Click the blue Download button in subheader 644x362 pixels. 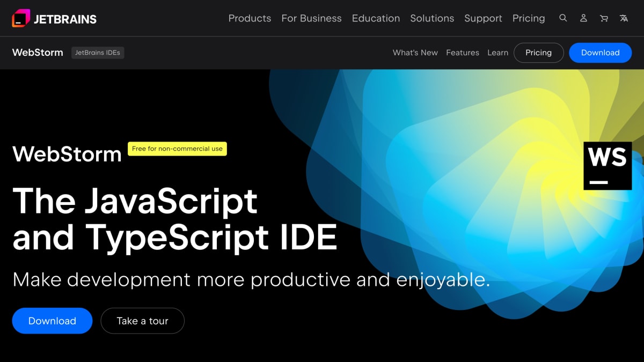click(x=600, y=53)
